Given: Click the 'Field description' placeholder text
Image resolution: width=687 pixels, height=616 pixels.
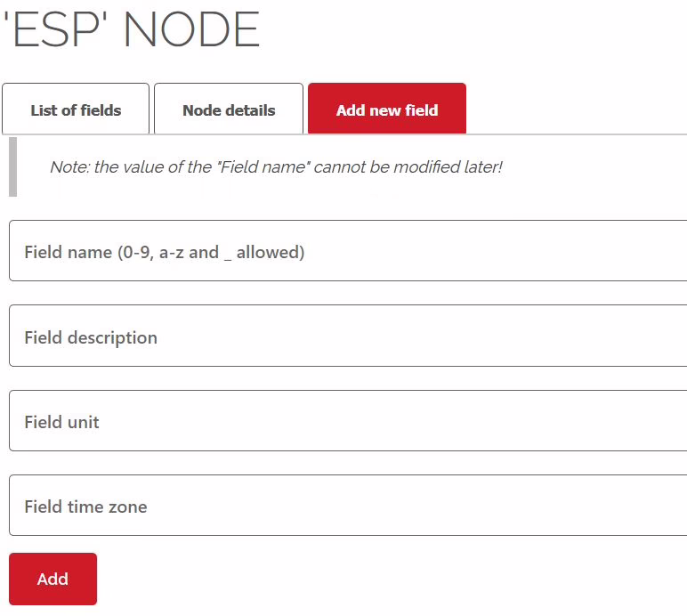Looking at the screenshot, I should pyautogui.click(x=91, y=337).
